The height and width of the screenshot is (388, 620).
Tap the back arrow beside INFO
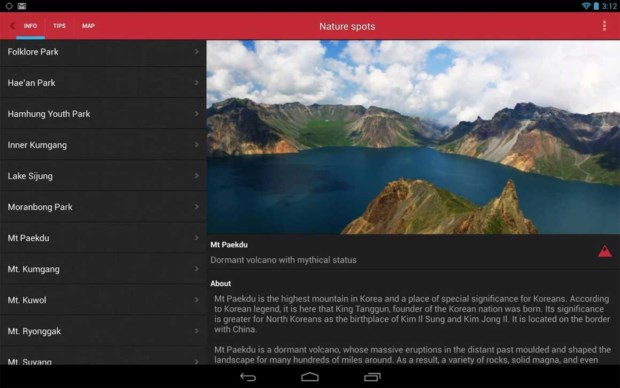(12, 26)
